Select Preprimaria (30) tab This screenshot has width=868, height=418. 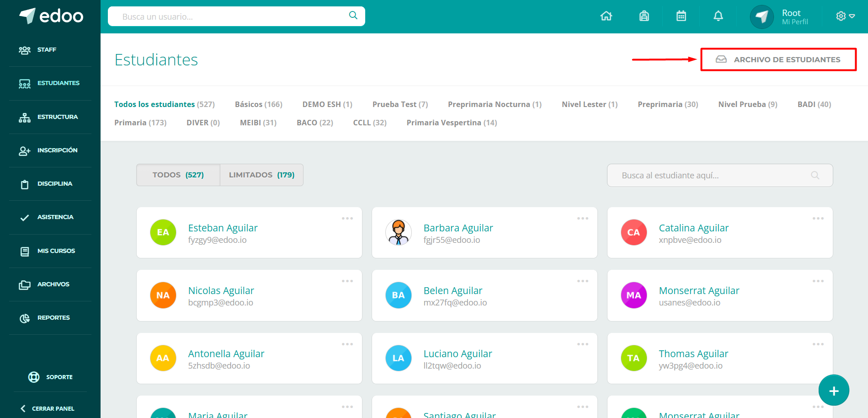coord(668,104)
